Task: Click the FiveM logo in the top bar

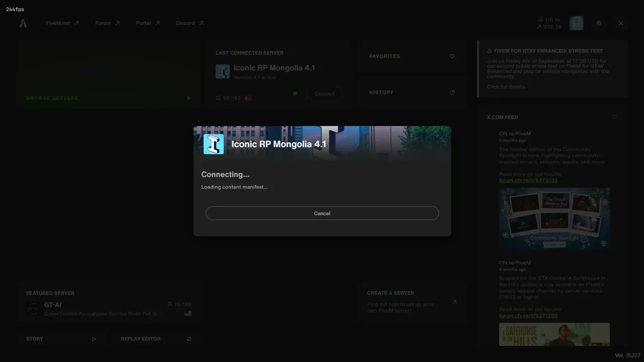Action: tap(23, 23)
